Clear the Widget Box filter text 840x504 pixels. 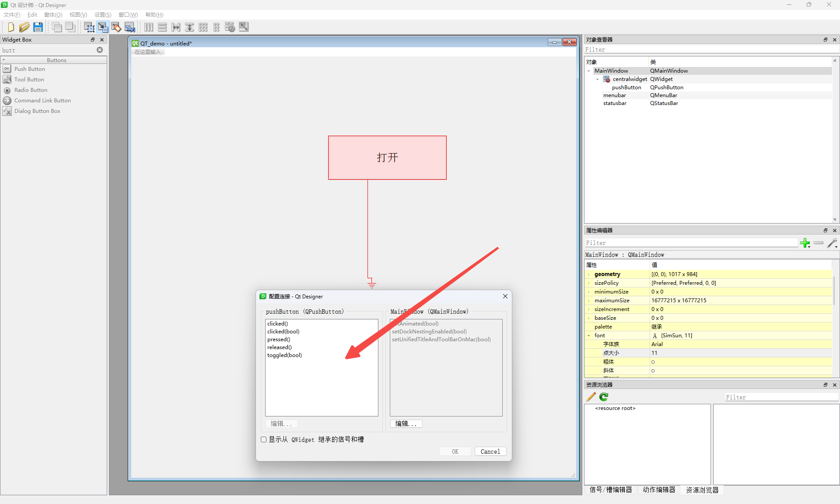tap(100, 50)
